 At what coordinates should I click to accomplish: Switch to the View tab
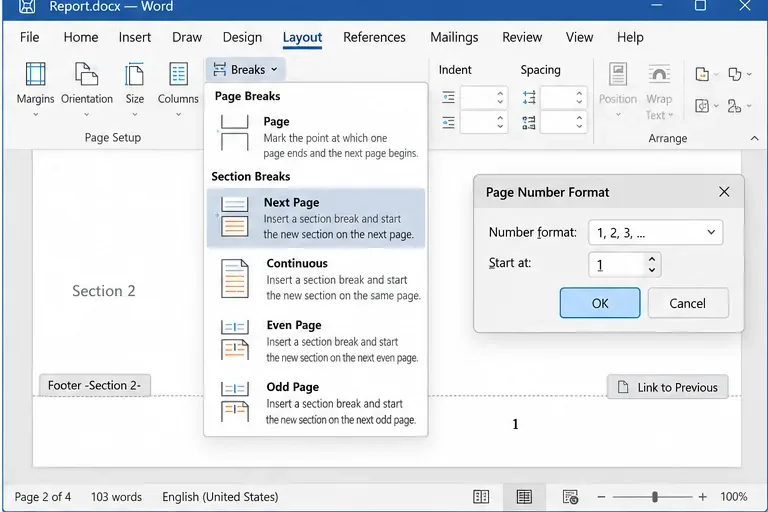579,37
